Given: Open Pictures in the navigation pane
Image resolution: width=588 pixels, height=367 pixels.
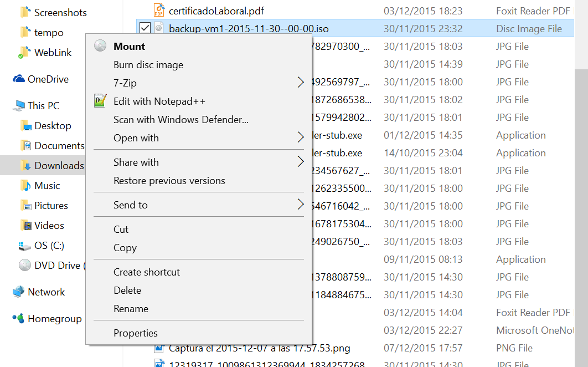Looking at the screenshot, I should pos(51,206).
